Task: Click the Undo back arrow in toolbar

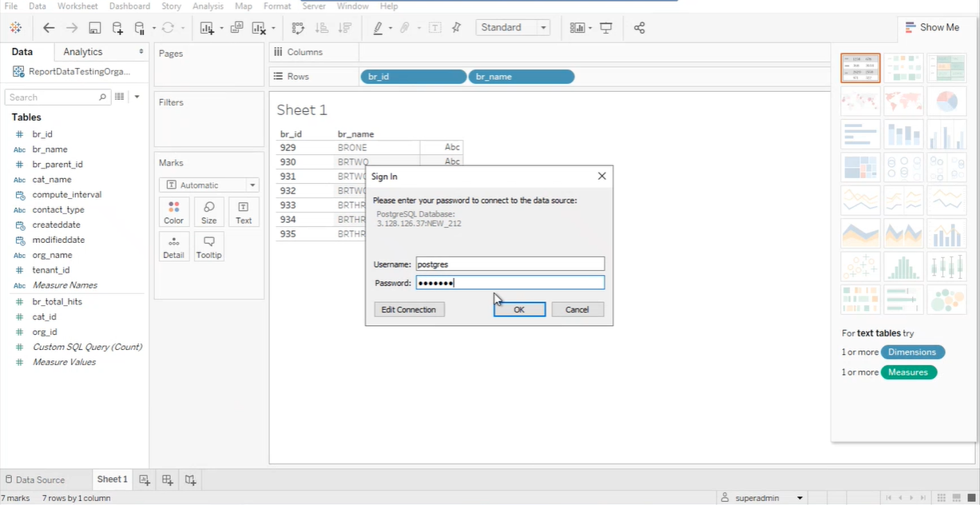Action: (49, 28)
